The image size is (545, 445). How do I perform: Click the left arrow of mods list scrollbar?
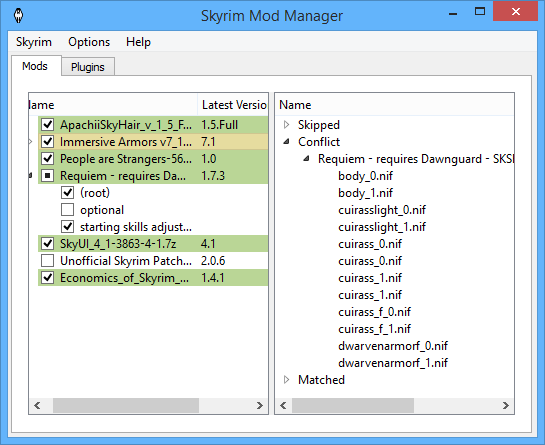point(37,405)
